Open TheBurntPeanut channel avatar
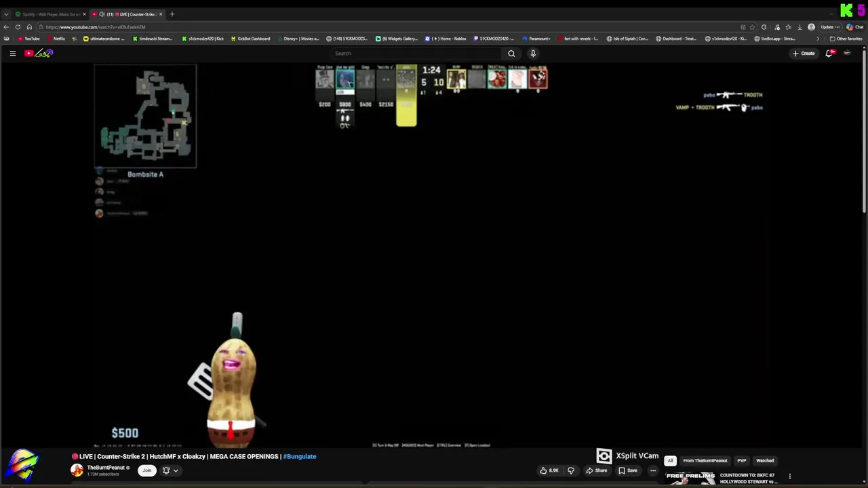868x488 pixels. pos(77,470)
